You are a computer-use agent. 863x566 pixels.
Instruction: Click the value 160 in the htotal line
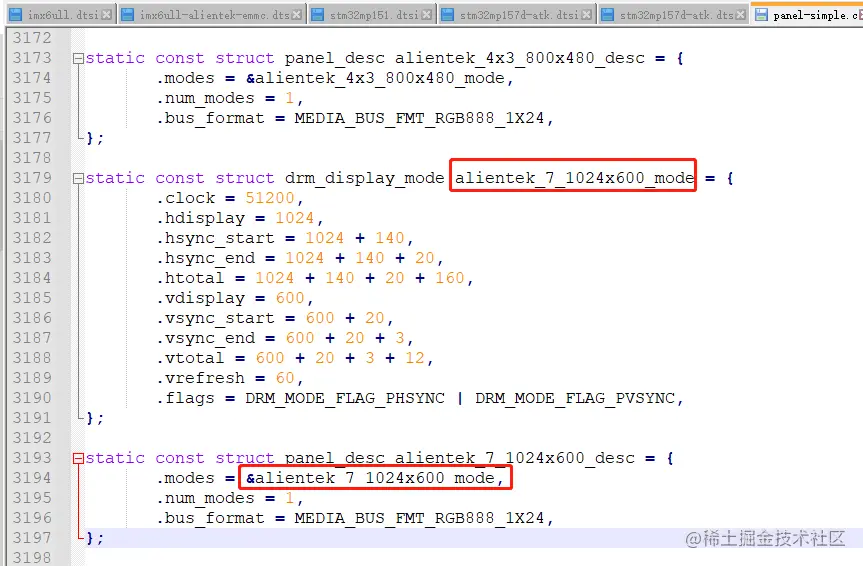[450, 278]
